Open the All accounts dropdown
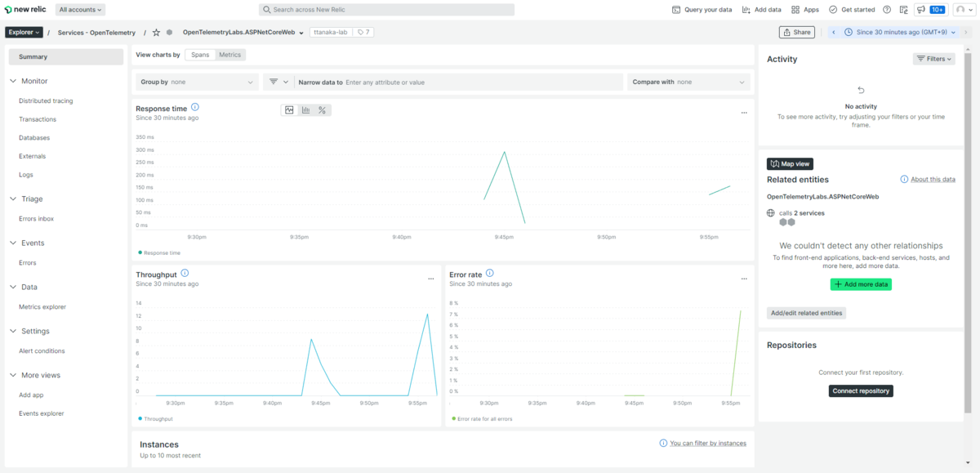Screen dimensions: 980x473 [x=81, y=10]
